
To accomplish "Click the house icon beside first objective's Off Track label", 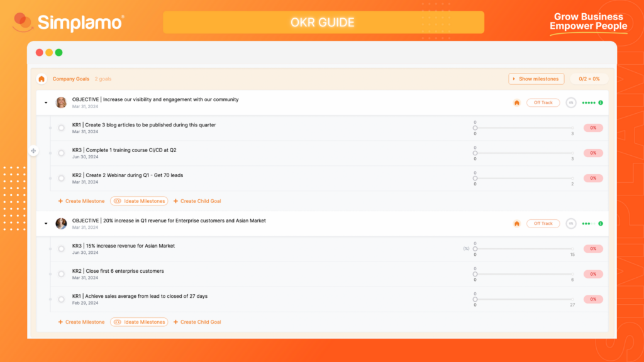I will click(x=516, y=102).
